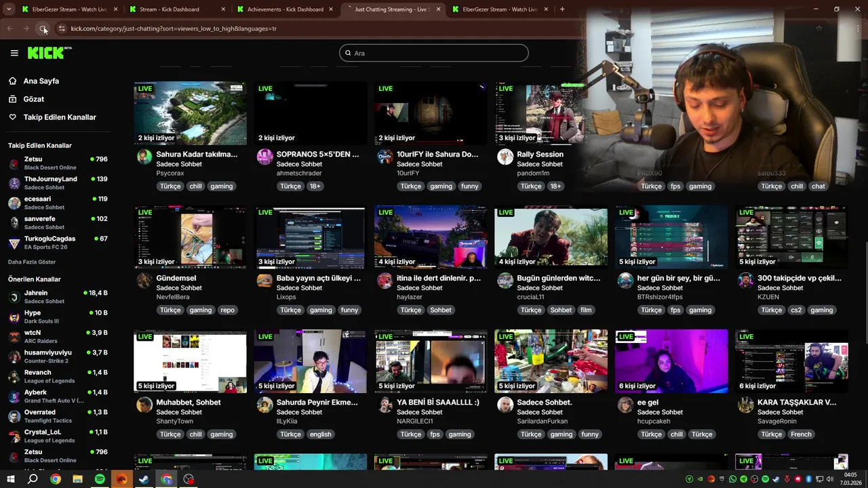Click pandom1m streamer avatar

(x=505, y=157)
